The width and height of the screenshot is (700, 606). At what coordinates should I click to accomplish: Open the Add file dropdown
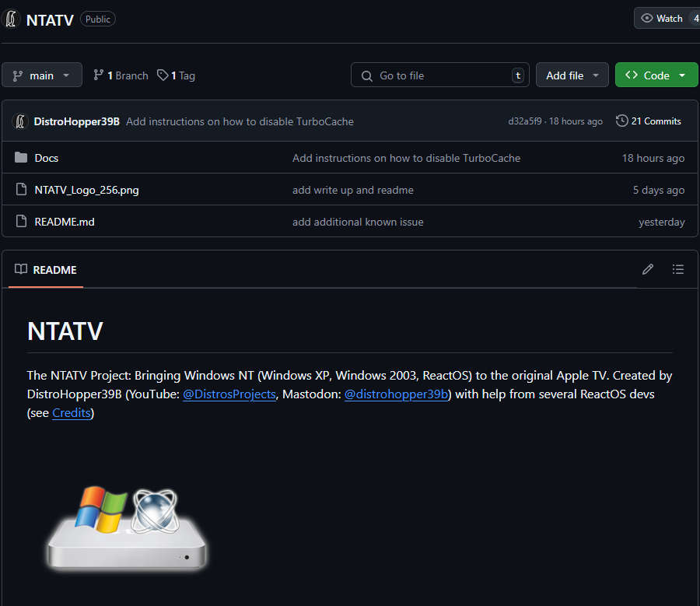(x=572, y=75)
